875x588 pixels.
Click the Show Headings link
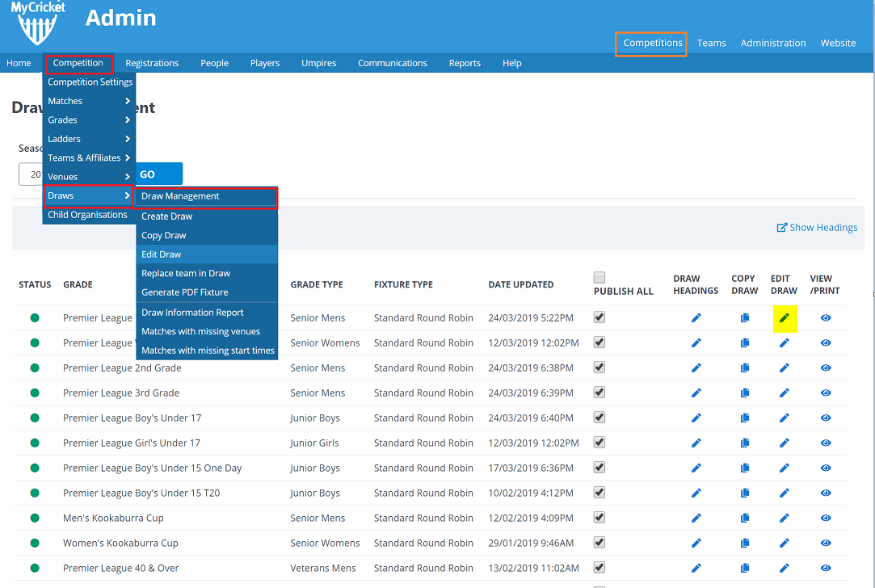click(x=817, y=228)
